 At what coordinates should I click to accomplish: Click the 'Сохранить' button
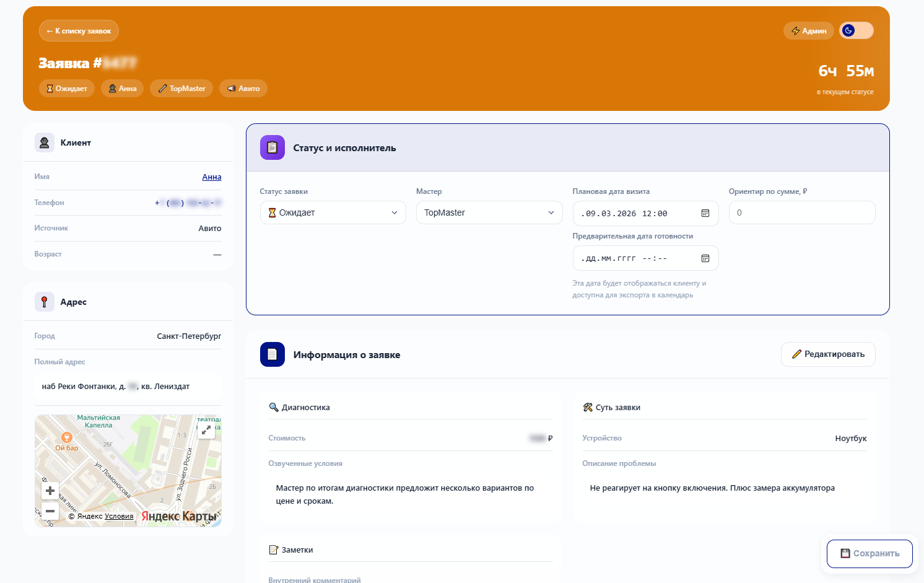click(870, 553)
